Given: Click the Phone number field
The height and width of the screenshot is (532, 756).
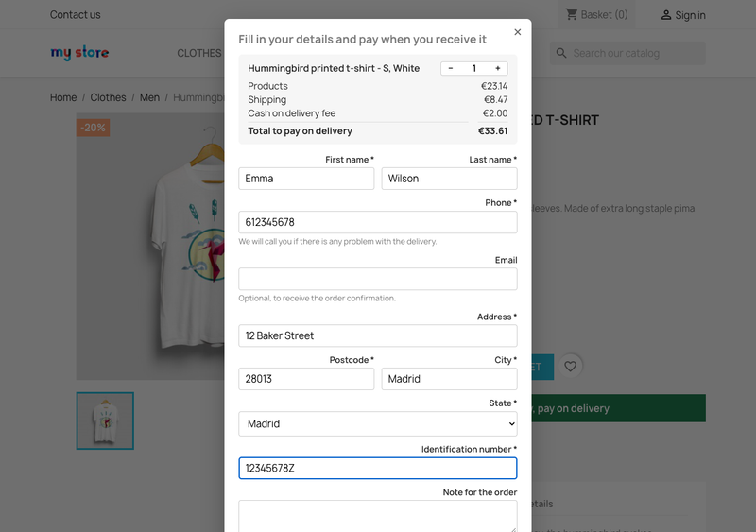Looking at the screenshot, I should [377, 222].
